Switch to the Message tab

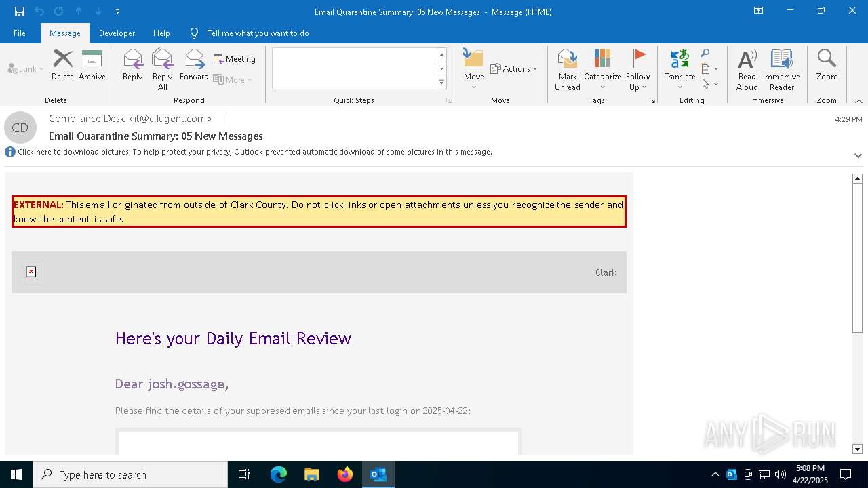pyautogui.click(x=65, y=33)
